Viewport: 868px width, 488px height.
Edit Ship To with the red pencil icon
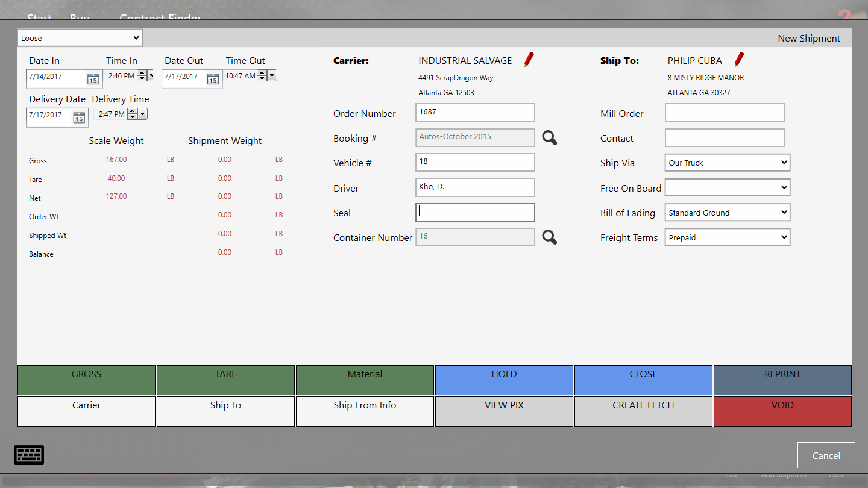[739, 60]
